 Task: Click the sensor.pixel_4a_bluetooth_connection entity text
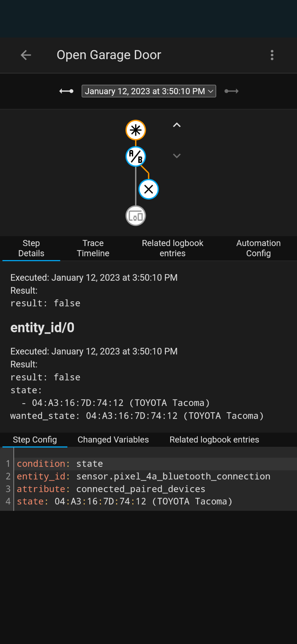point(173,476)
